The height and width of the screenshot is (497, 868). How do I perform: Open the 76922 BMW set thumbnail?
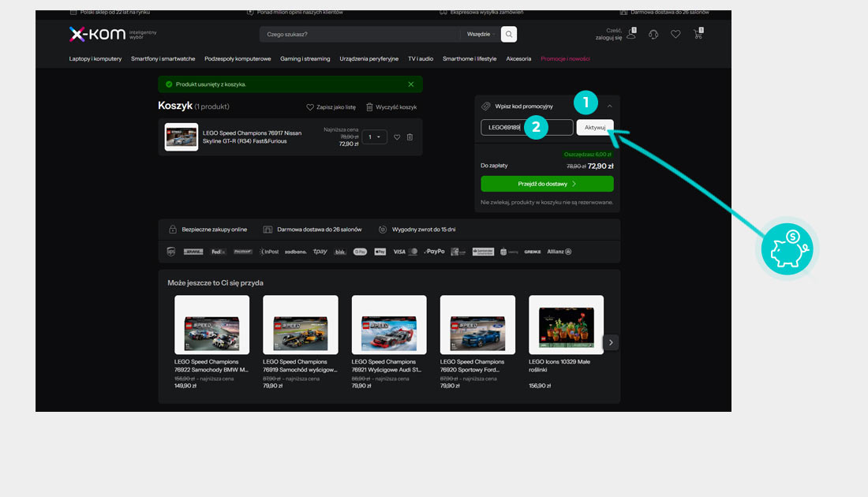tap(212, 325)
